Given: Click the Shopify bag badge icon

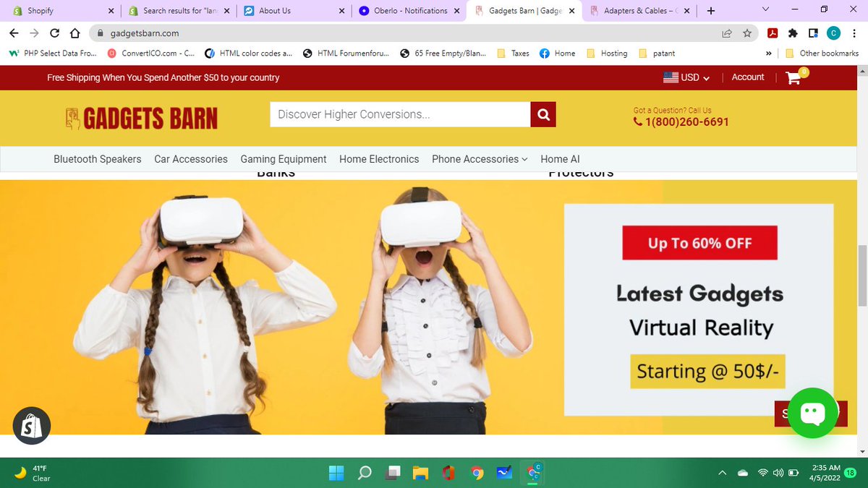Looking at the screenshot, I should coord(32,425).
